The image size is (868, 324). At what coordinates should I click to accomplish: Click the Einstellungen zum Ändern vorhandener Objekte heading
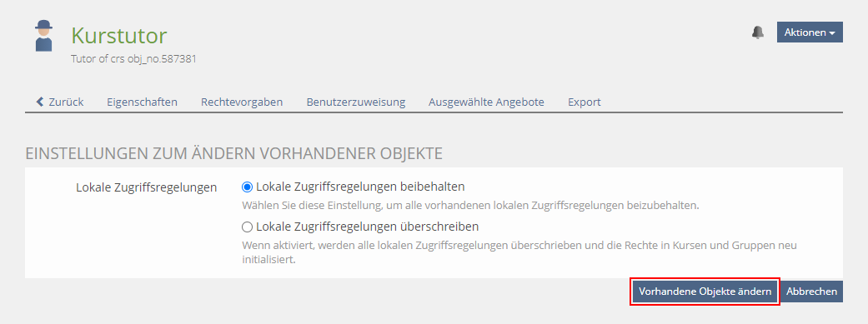(x=234, y=154)
